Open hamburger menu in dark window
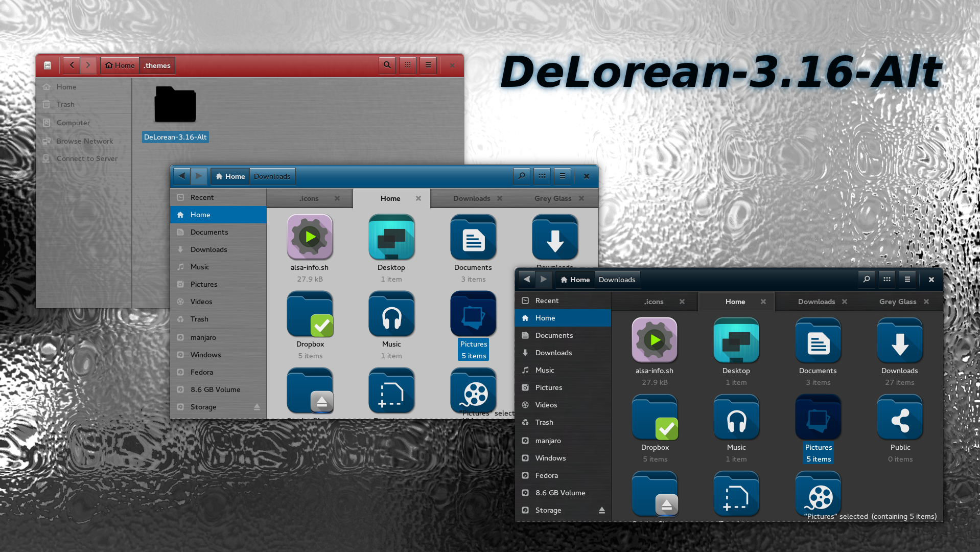Viewport: 980px width, 552px height. (x=907, y=280)
